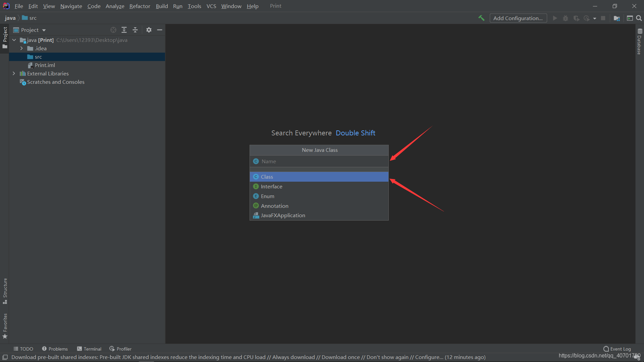Toggle the Favorites tool window sidebar tab
This screenshot has height=362, width=644.
click(5, 326)
